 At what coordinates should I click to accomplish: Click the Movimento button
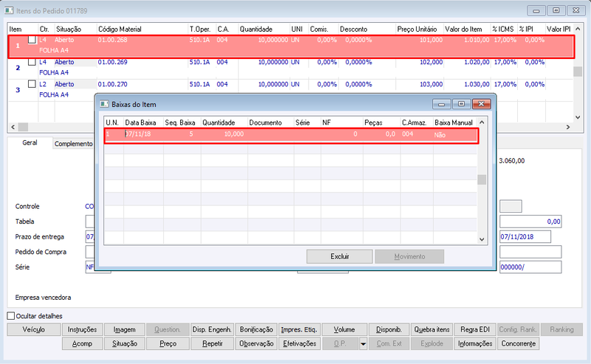409,256
